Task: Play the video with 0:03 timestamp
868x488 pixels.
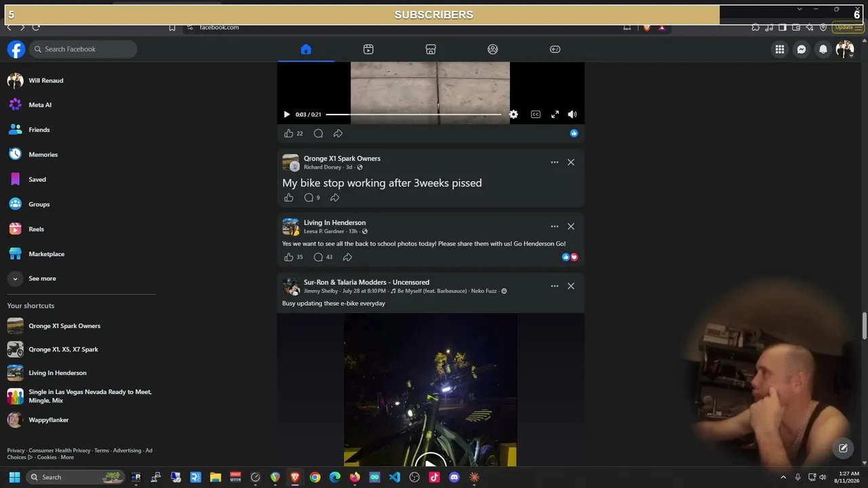Action: point(286,115)
